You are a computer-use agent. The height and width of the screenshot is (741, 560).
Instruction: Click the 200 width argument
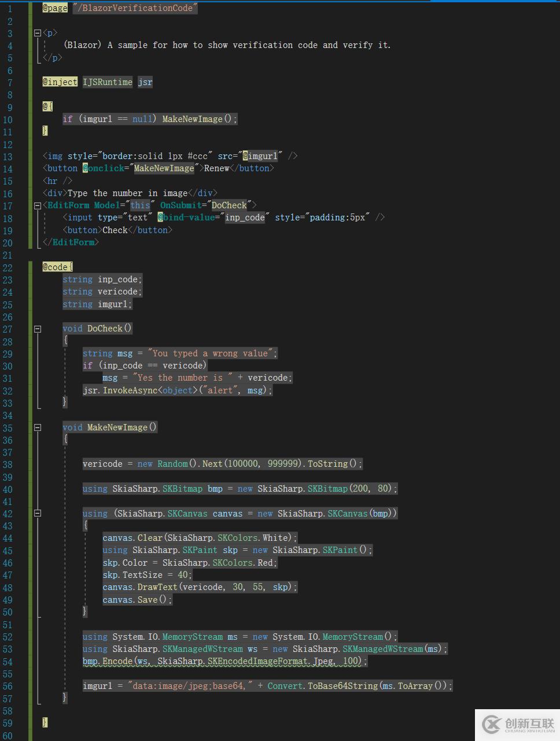[x=360, y=489]
